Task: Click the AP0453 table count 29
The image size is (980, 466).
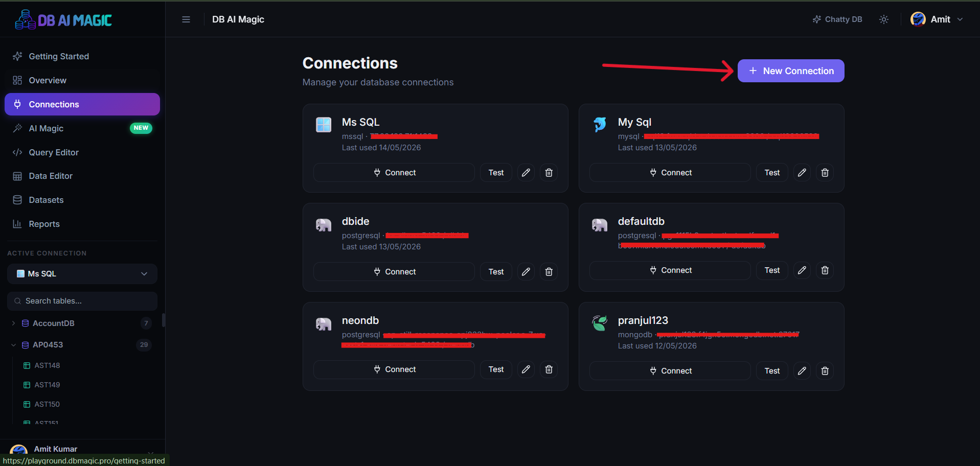Action: point(144,345)
